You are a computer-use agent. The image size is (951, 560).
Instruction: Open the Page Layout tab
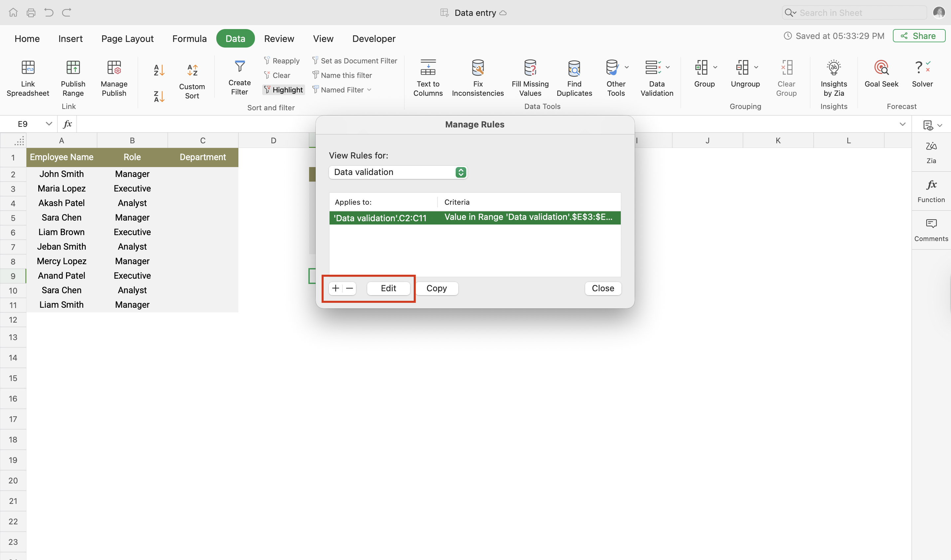pos(127,39)
